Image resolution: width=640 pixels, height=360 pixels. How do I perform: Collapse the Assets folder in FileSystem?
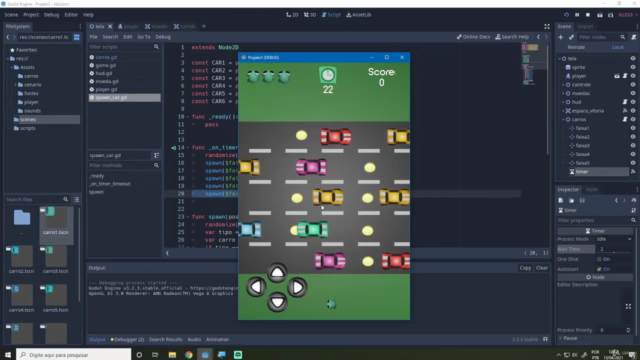click(11, 67)
